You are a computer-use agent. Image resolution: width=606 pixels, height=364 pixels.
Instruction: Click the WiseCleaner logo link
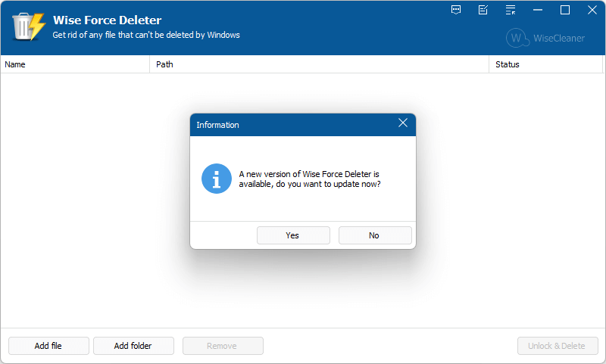point(545,38)
